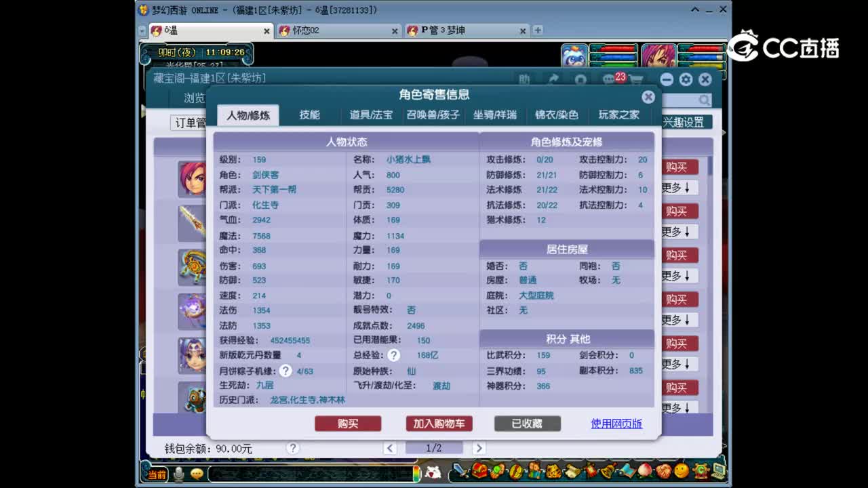868x488 pixels.
Task: Close the 角色寄售信息 dialog
Action: click(x=648, y=97)
